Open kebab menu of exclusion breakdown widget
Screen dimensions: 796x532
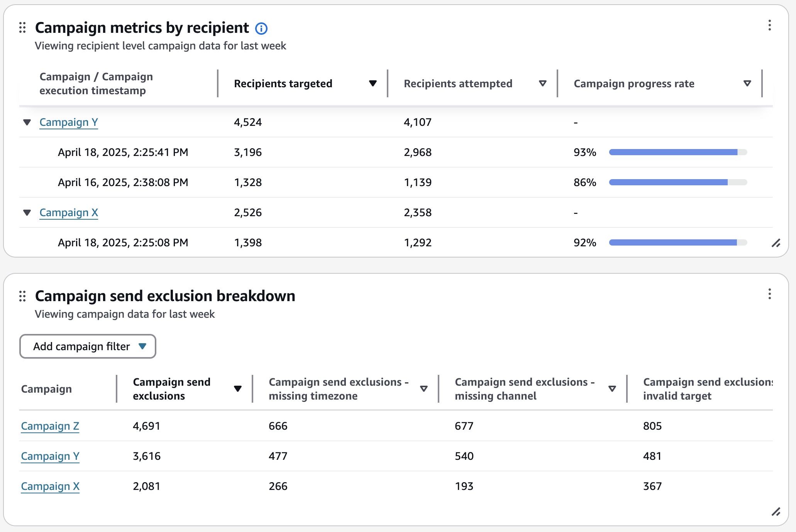click(x=769, y=294)
